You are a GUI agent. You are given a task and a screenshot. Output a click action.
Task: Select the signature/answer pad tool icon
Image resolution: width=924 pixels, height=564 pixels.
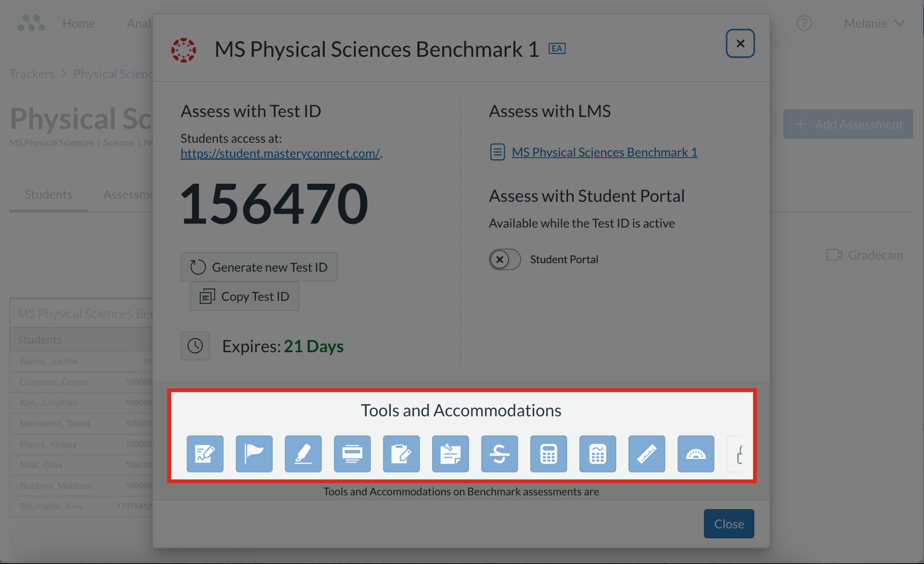point(205,454)
